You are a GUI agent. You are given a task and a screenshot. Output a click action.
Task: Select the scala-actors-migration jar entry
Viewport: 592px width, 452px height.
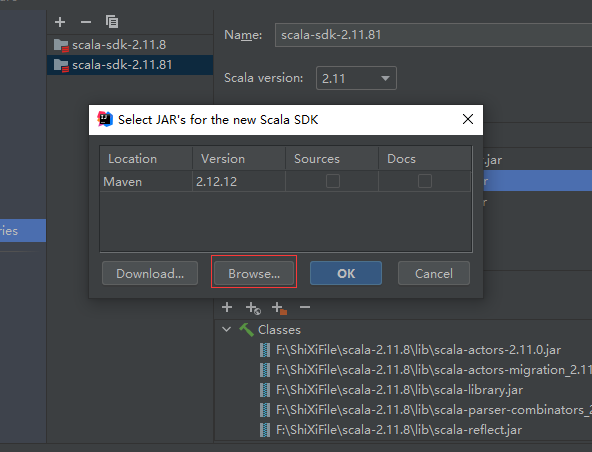pos(434,370)
